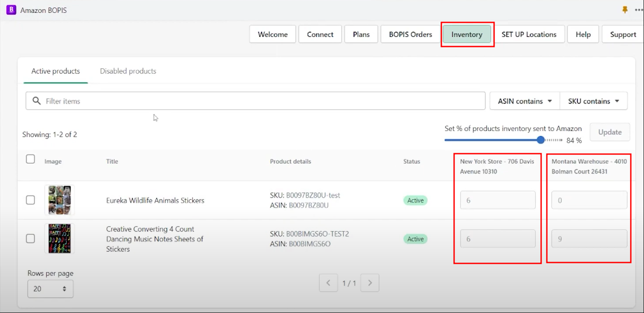
Task: Click Montana Warehouse quantity for Creative Converting
Action: pyautogui.click(x=589, y=239)
